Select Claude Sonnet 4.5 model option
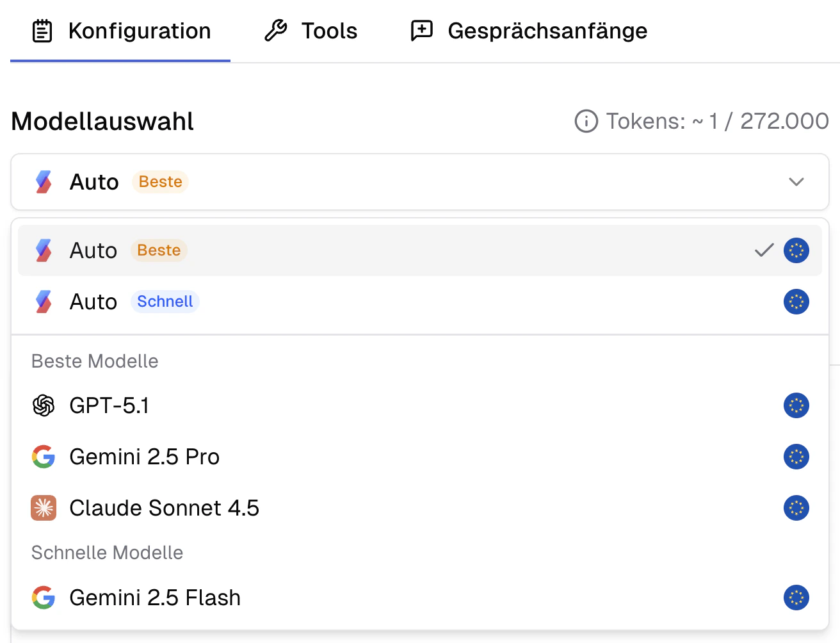Screen dimensions: 840x643 point(420,508)
